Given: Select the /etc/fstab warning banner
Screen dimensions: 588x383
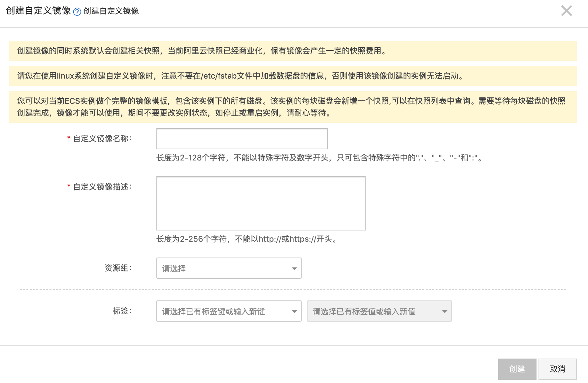Looking at the screenshot, I should pyautogui.click(x=293, y=76).
